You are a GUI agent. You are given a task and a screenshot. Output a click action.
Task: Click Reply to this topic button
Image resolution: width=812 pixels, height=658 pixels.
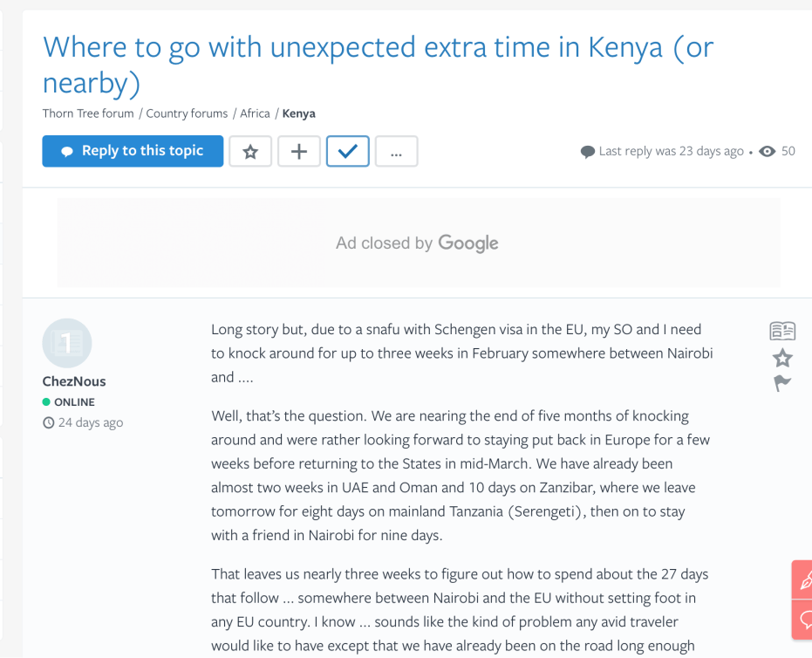pyautogui.click(x=133, y=151)
